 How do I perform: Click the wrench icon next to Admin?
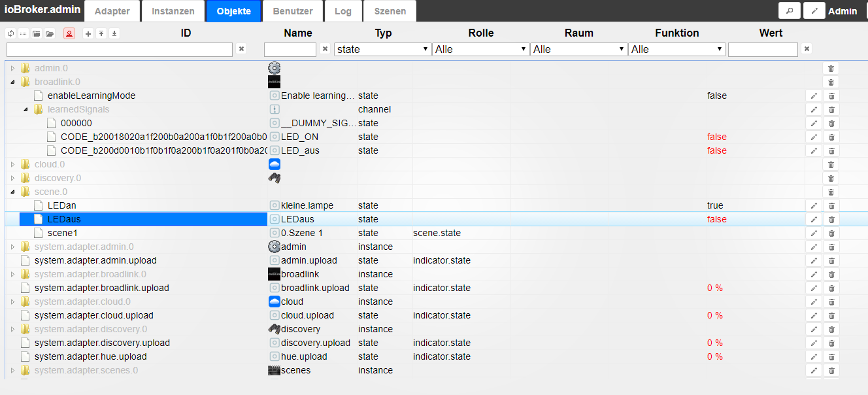pos(814,10)
